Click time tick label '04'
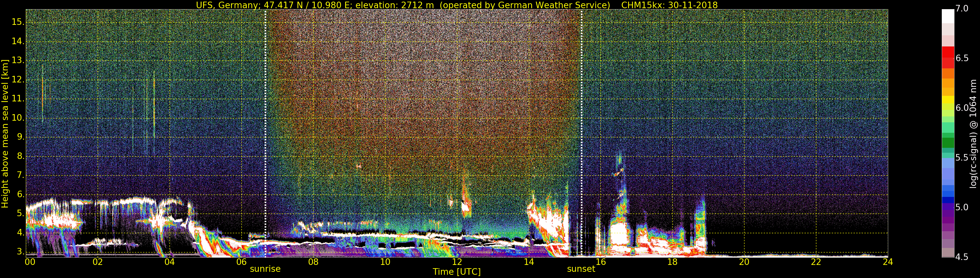Viewport: 980px width, 278px height. (x=170, y=262)
